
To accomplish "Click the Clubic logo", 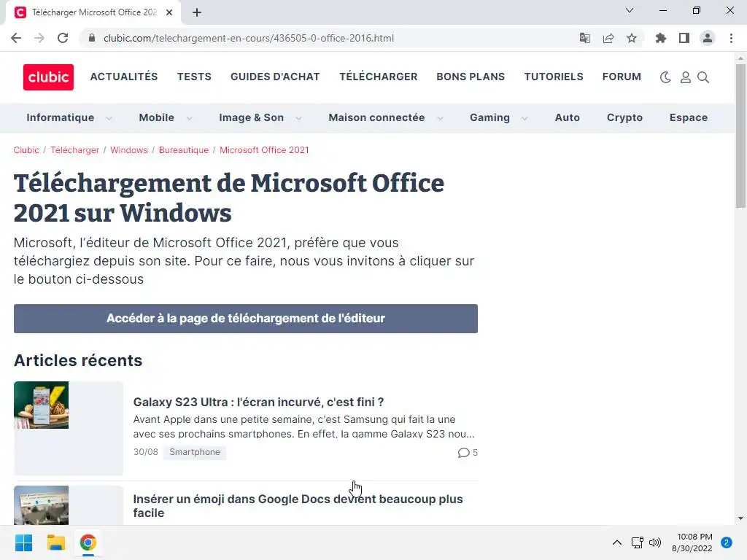I will (48, 77).
